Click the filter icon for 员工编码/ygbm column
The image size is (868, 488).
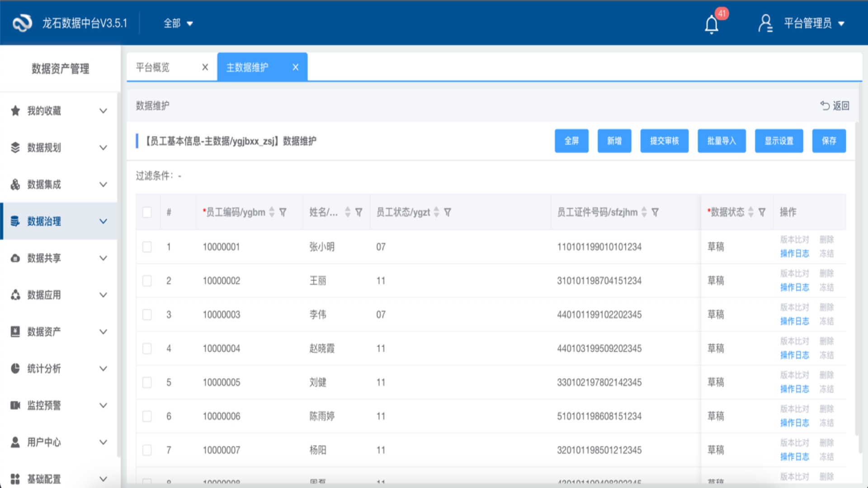[x=283, y=212]
